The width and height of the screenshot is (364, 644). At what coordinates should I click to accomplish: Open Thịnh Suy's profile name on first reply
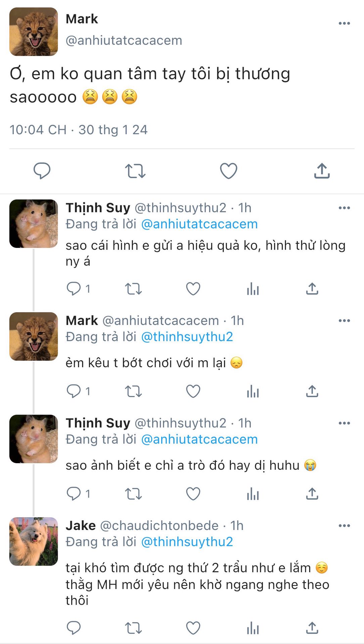[x=98, y=208]
